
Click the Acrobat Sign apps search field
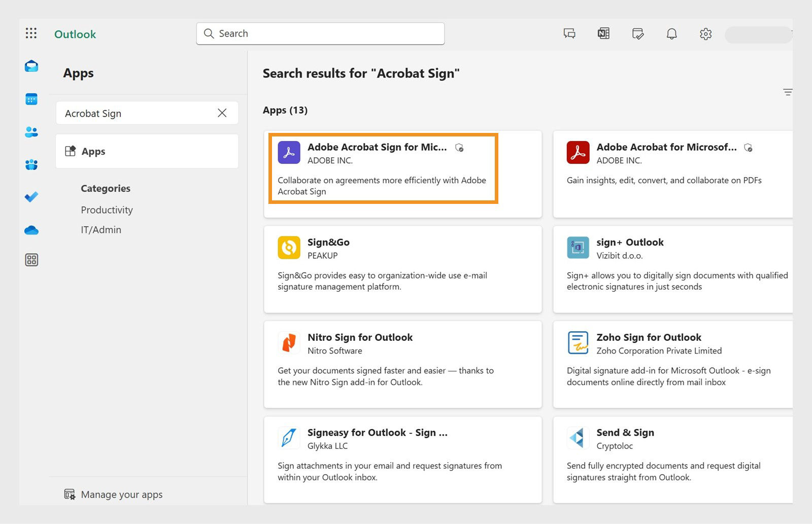pos(147,113)
